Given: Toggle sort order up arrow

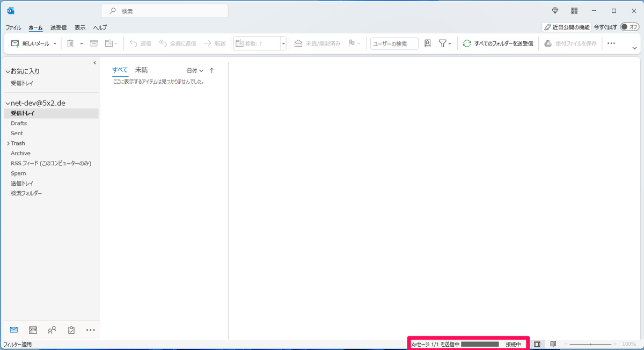Looking at the screenshot, I should point(211,70).
